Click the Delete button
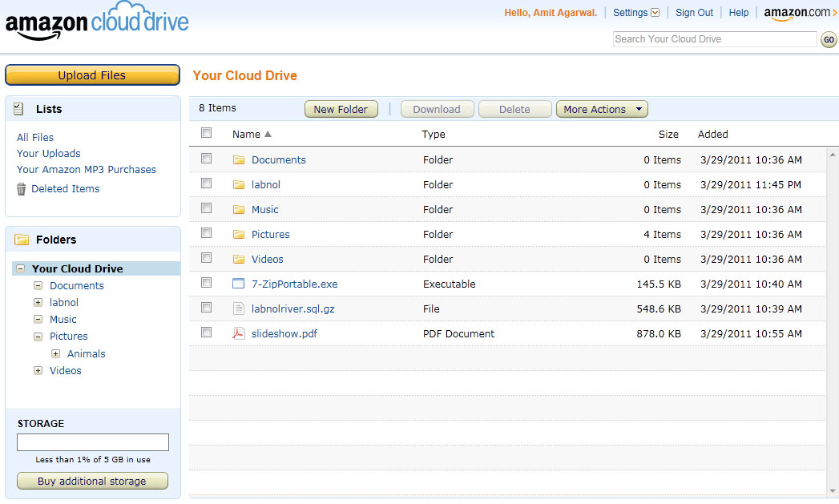The image size is (839, 504). click(514, 109)
